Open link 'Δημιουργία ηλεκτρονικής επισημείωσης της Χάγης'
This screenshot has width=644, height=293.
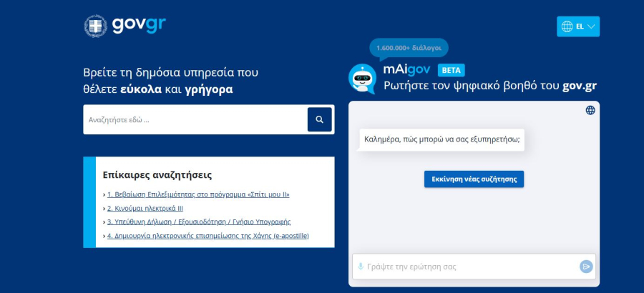pos(208,236)
